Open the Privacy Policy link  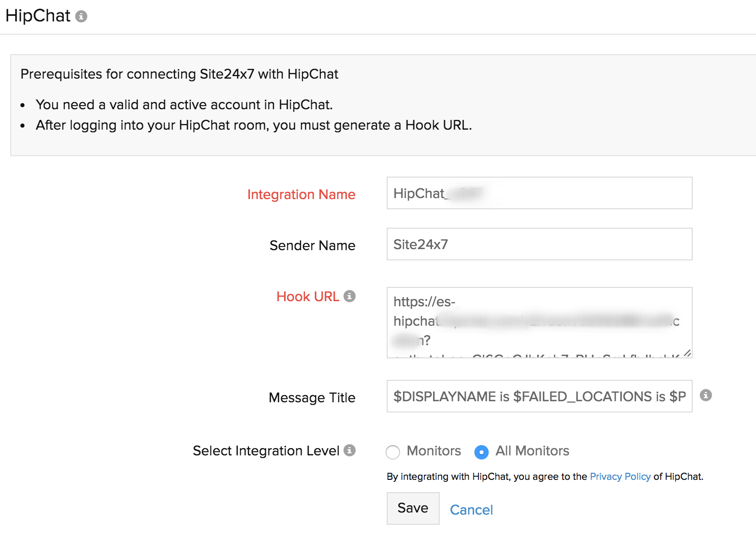620,476
